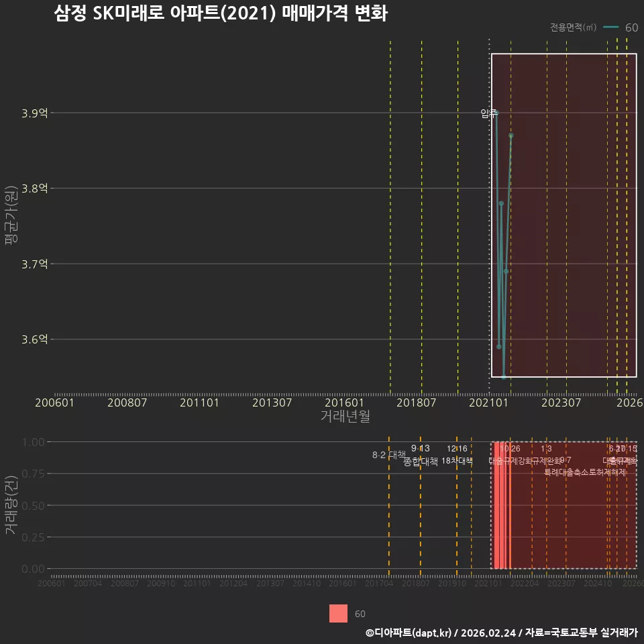
Task: Click the red 60 swatch in the bottom legend
Action: pos(338,613)
